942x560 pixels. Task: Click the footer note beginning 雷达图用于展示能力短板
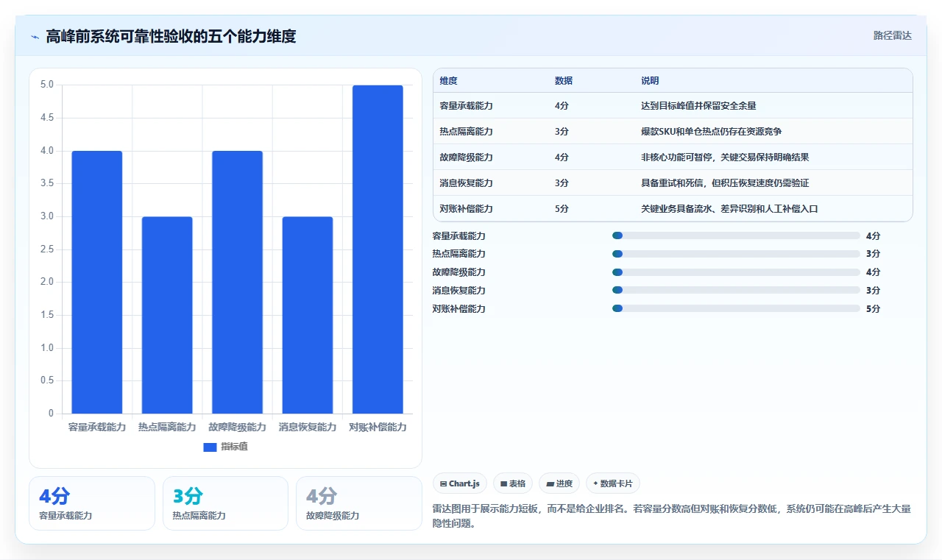(x=672, y=516)
